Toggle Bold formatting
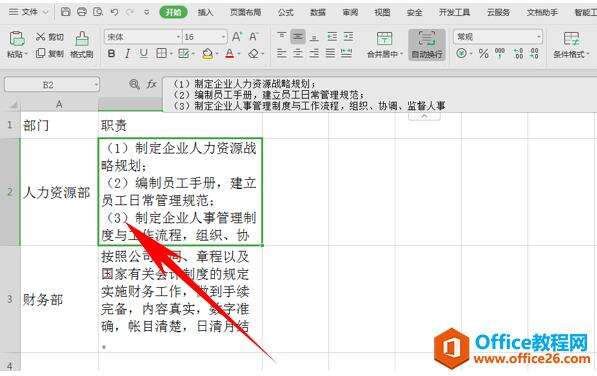Screen dimensions: 597x376 (111, 53)
